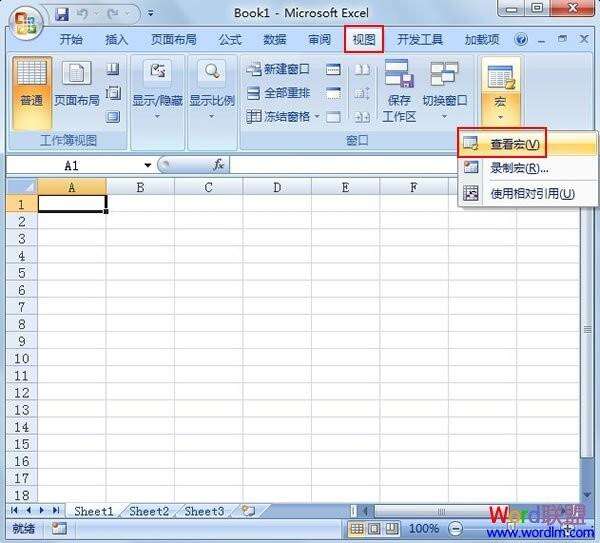Switch to the Sheet3 tab
The width and height of the screenshot is (600, 543).
coord(204,511)
